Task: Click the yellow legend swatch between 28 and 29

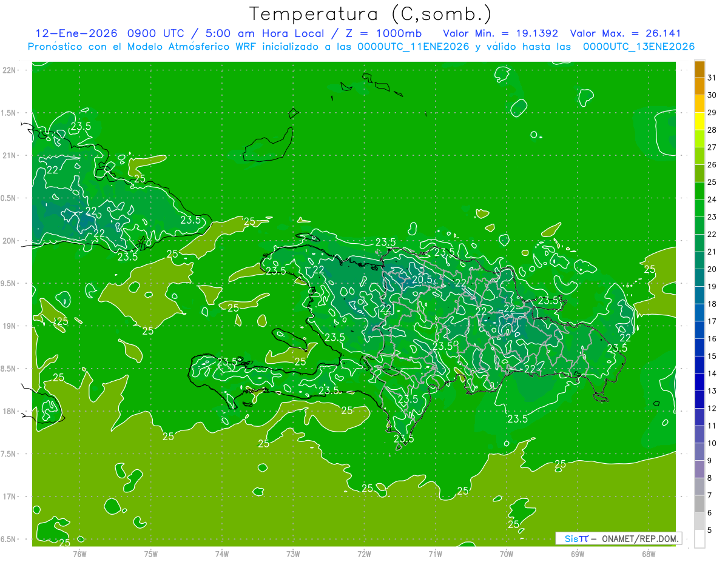Action: click(x=699, y=121)
